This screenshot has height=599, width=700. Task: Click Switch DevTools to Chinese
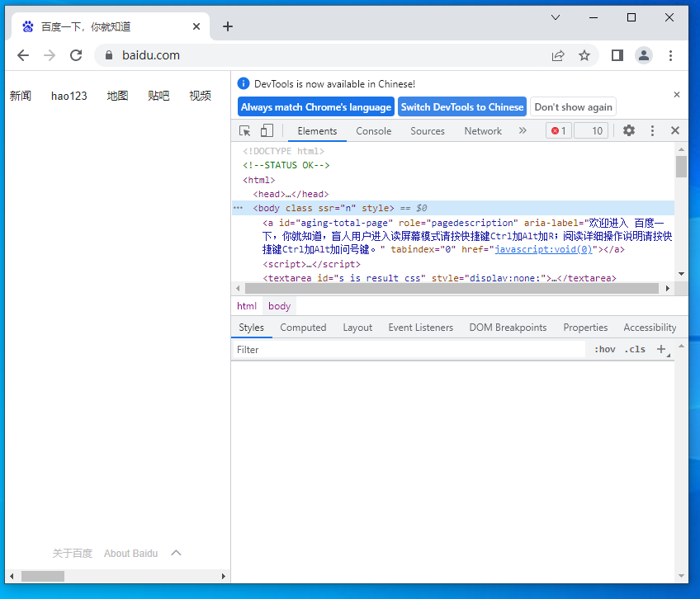coord(462,107)
